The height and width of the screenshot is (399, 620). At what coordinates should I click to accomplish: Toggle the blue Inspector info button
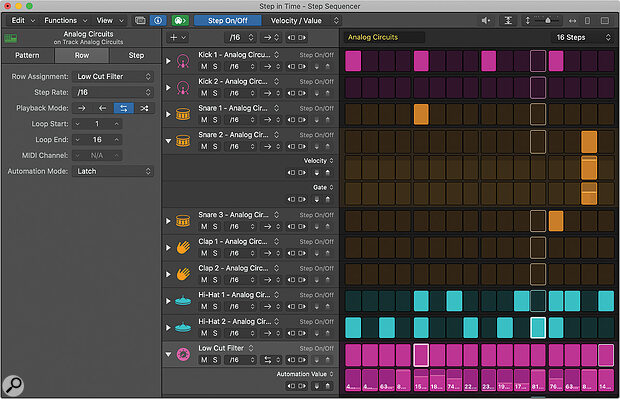coord(158,21)
